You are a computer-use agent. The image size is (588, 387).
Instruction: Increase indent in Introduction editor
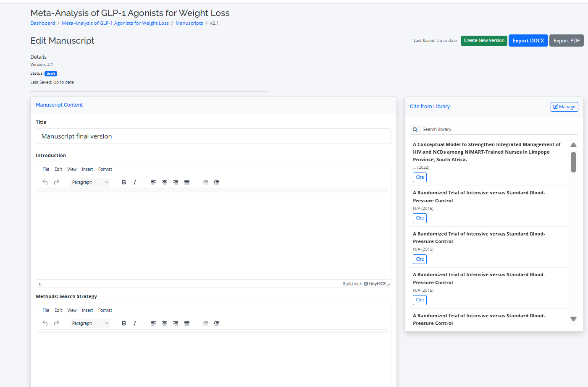[x=216, y=182]
